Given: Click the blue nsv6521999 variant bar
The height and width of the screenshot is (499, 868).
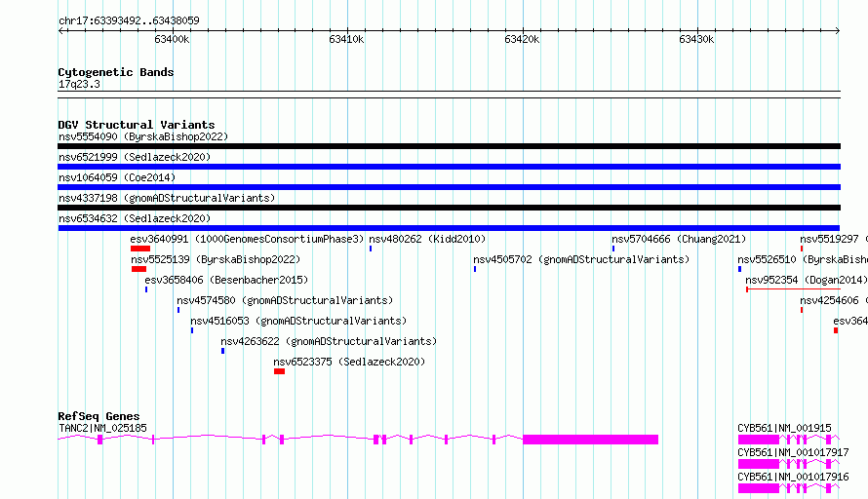Looking at the screenshot, I should pyautogui.click(x=449, y=167).
